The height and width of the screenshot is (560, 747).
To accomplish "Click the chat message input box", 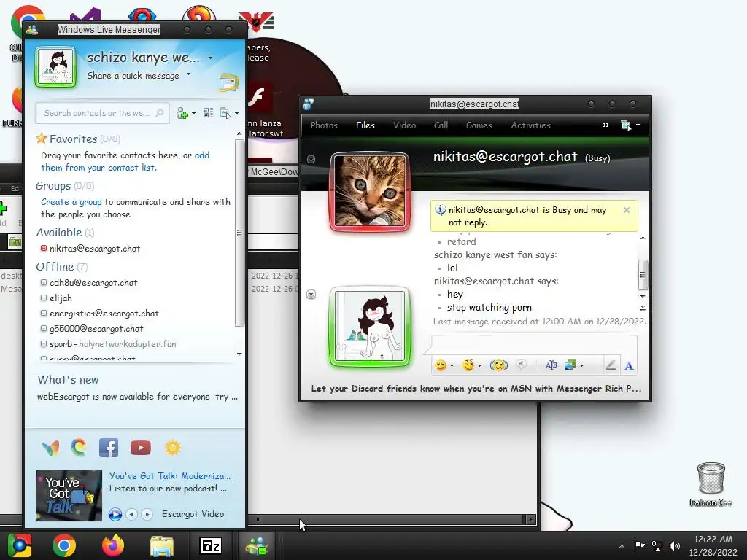I will [533, 344].
